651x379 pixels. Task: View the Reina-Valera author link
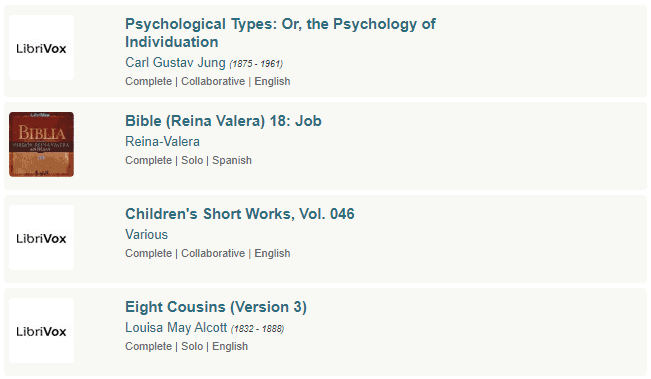click(x=162, y=142)
